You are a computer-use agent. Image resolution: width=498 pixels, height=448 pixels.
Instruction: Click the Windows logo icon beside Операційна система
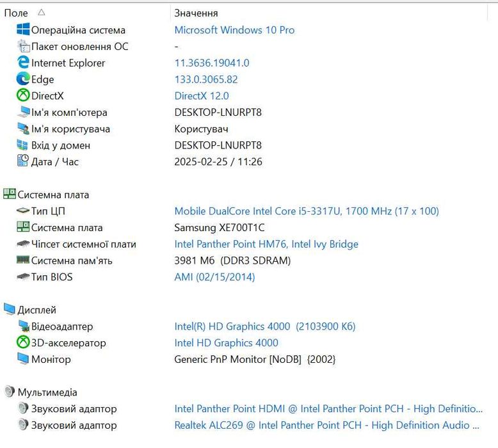[x=23, y=29]
